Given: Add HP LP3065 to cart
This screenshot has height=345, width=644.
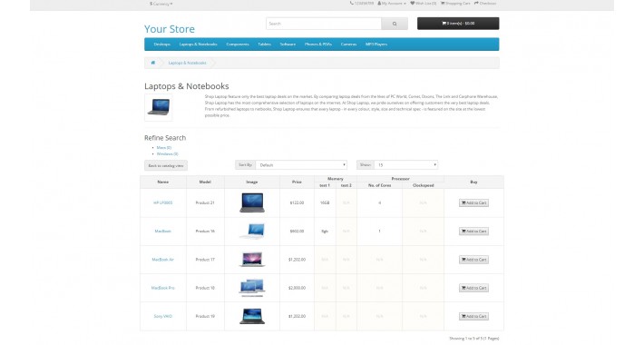Looking at the screenshot, I should click(x=473, y=202).
